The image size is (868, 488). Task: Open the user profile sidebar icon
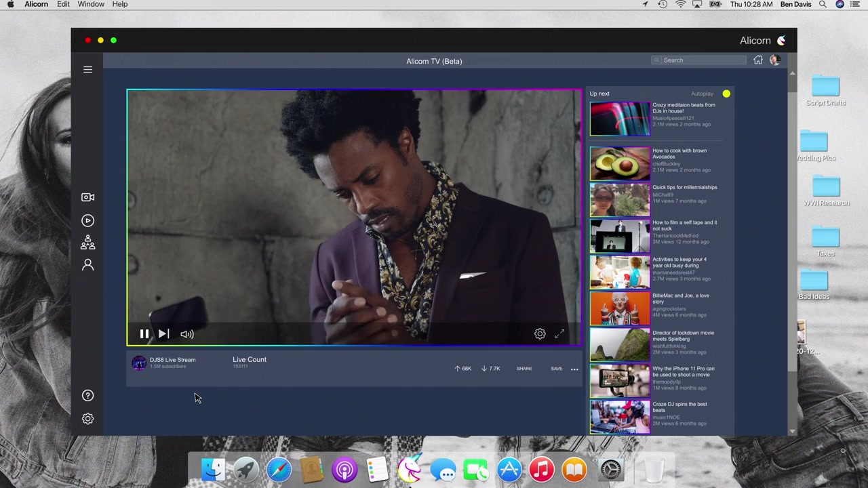click(87, 265)
